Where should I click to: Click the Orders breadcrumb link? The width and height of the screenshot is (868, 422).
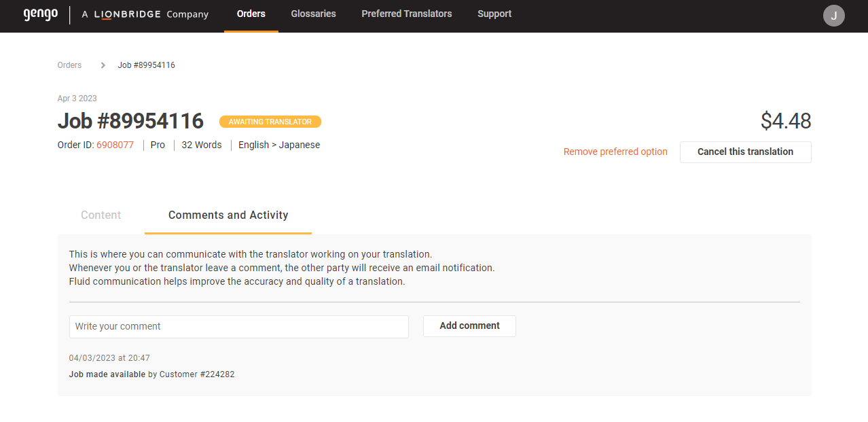[x=69, y=65]
